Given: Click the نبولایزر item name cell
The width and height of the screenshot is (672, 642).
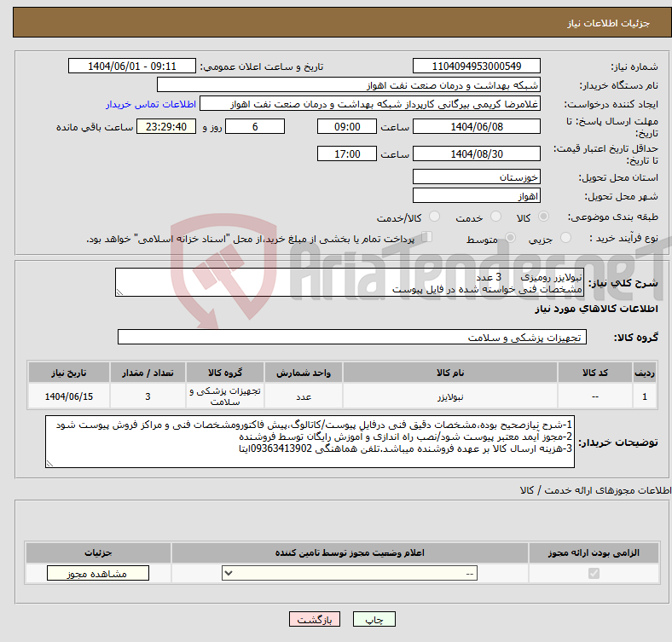Looking at the screenshot, I should (450, 396).
